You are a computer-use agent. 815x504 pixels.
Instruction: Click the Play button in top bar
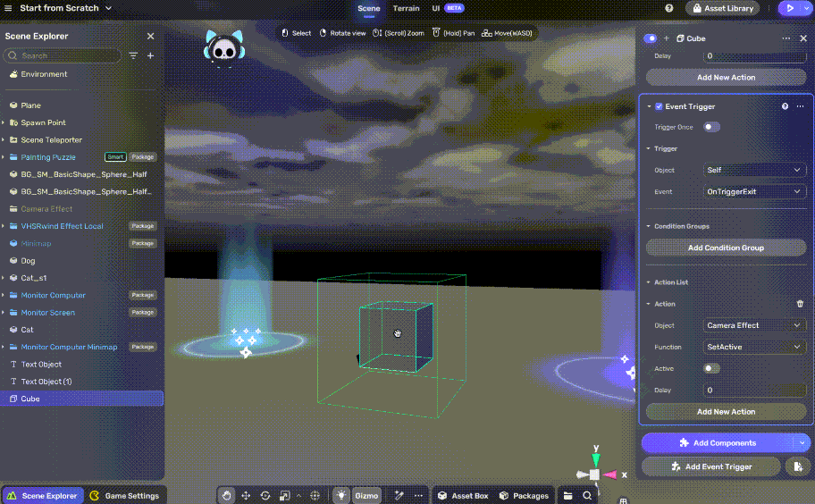click(788, 8)
